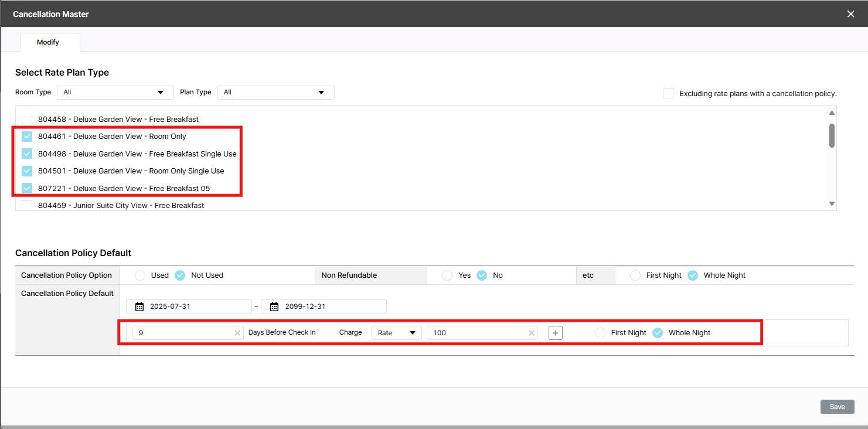Click the Save button
Image resolution: width=868 pixels, height=429 pixels.
coord(837,407)
